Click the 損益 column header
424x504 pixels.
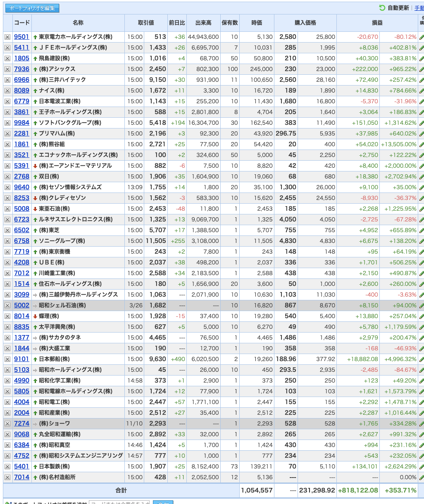(x=377, y=23)
